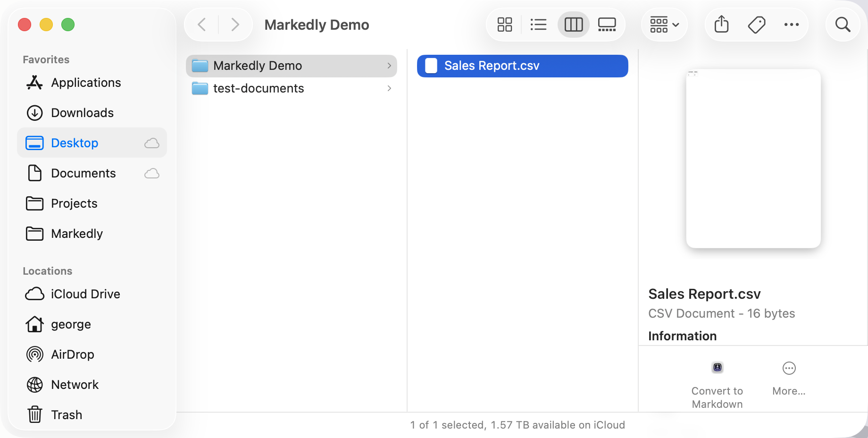868x438 pixels.
Task: Switch to gallery view
Action: tap(607, 25)
